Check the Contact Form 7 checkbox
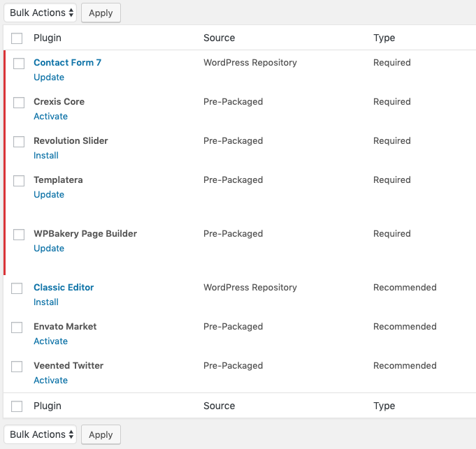Screen dimensions: 476x449 19,64
